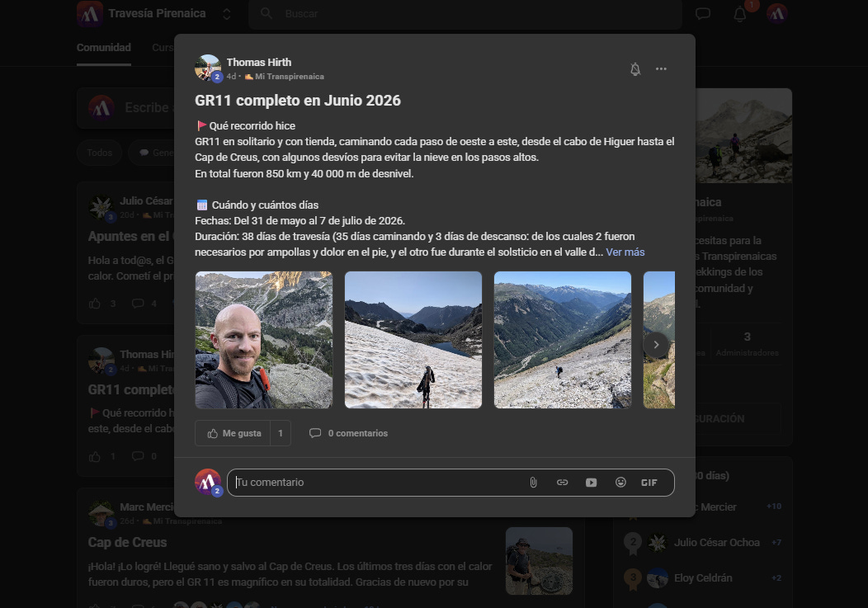Viewport: 868px width, 608px height.
Task: Click your own avatar beside the comment box
Action: click(208, 483)
